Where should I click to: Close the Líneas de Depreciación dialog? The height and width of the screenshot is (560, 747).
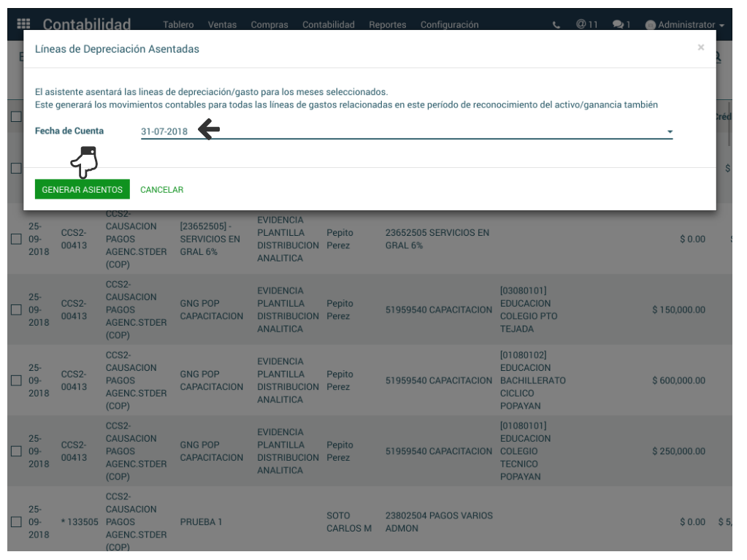click(x=700, y=47)
